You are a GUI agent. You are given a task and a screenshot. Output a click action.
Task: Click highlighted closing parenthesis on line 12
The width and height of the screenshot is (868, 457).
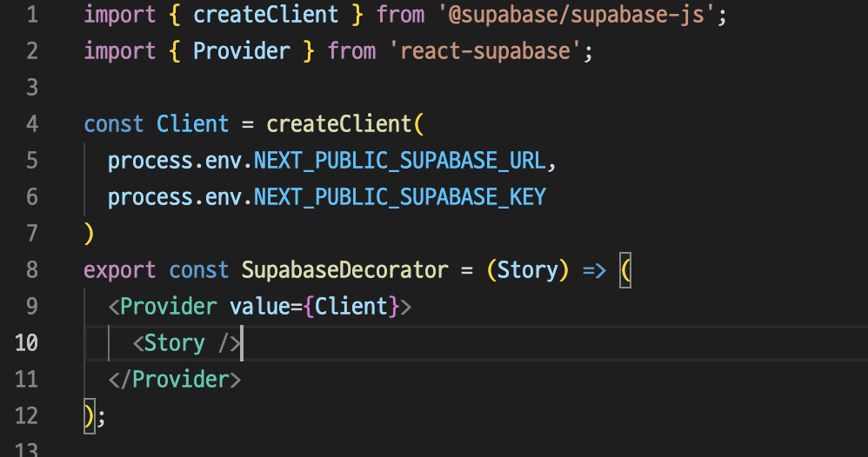pos(89,416)
